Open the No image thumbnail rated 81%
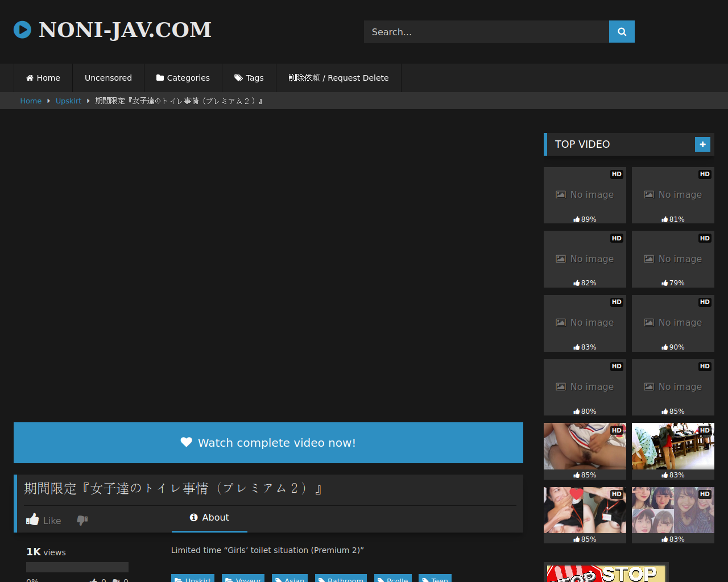The width and height of the screenshot is (728, 582). pos(673,195)
